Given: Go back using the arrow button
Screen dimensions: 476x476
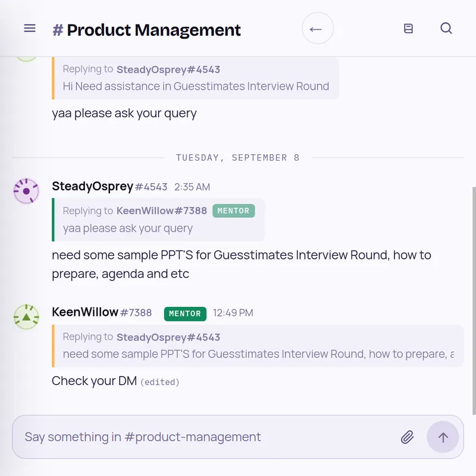Looking at the screenshot, I should [x=318, y=29].
